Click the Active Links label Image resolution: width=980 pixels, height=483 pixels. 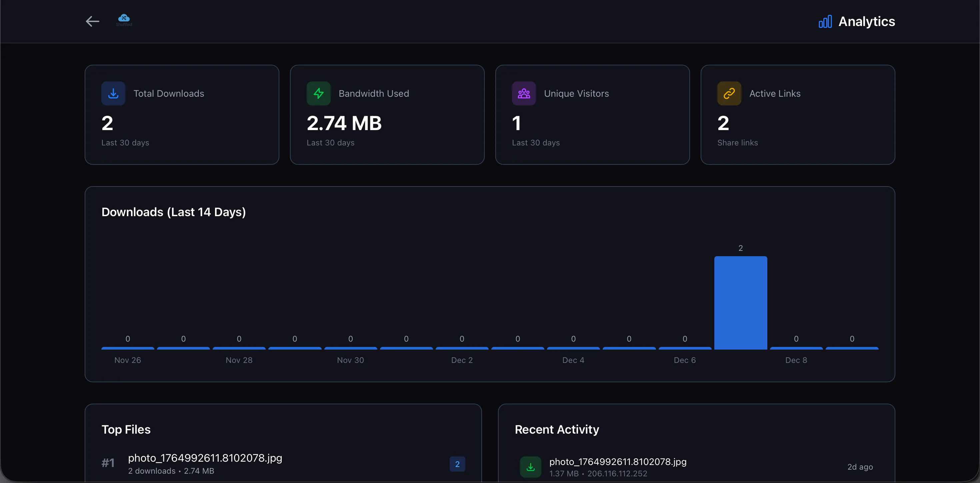pos(775,93)
